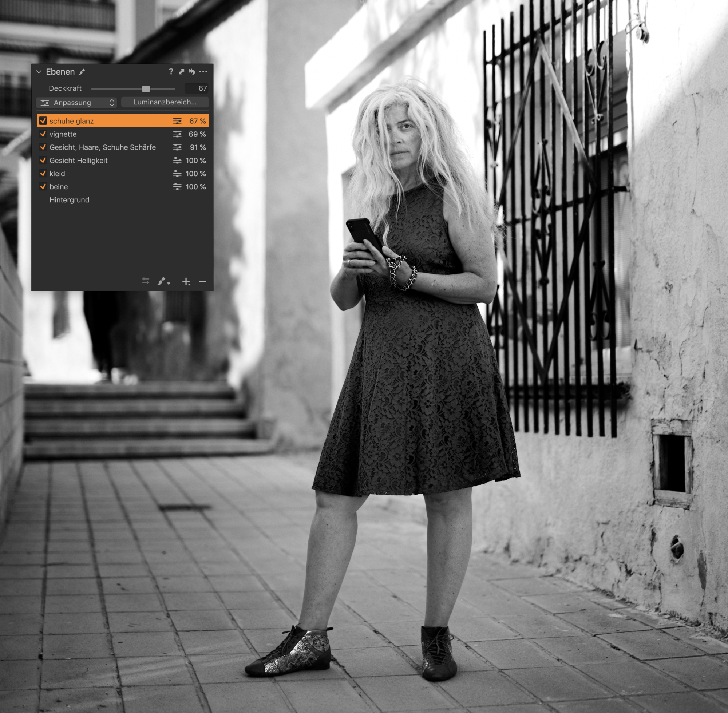Select the vignette layer row
728x713 pixels.
click(x=123, y=134)
